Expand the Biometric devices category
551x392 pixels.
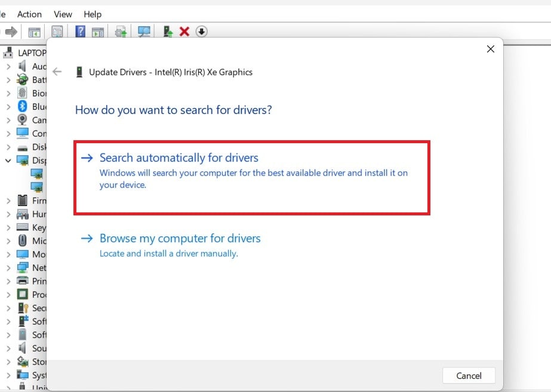(8, 93)
